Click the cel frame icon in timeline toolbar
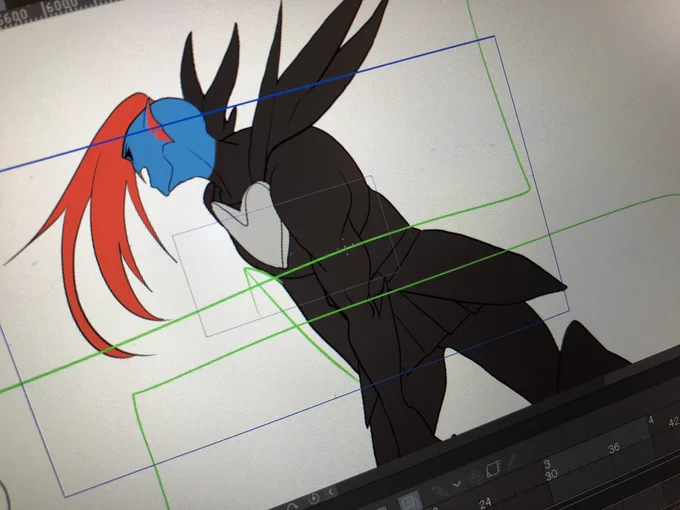 (x=494, y=468)
